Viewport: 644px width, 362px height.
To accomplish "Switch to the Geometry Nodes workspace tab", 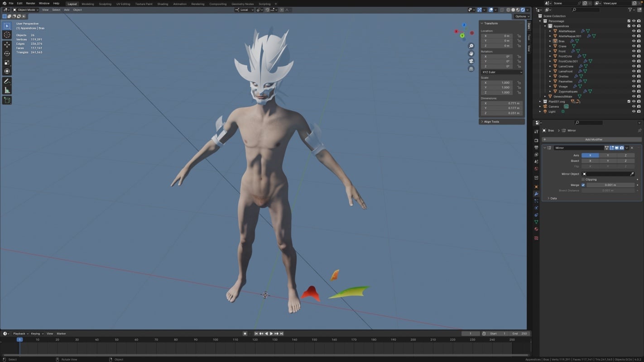I will (x=243, y=4).
